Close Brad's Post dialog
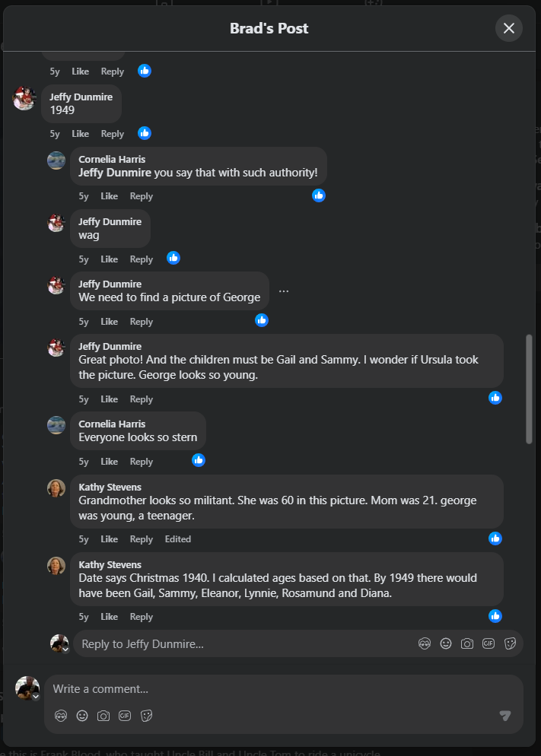The image size is (541, 756). click(x=509, y=28)
